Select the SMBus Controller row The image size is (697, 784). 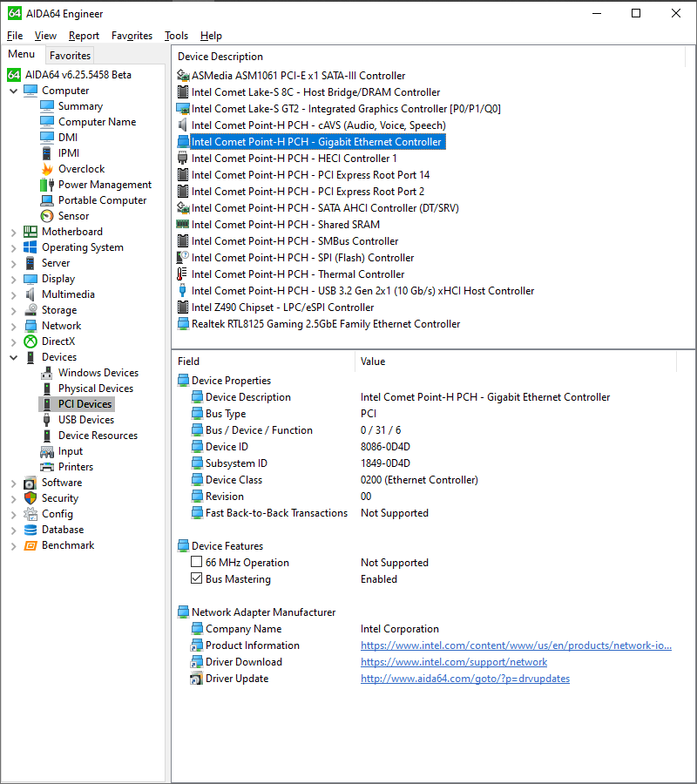coord(294,241)
